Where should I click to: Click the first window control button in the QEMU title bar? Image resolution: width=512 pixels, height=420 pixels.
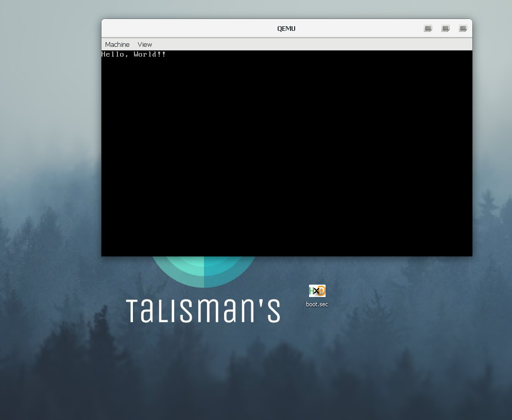click(x=428, y=28)
